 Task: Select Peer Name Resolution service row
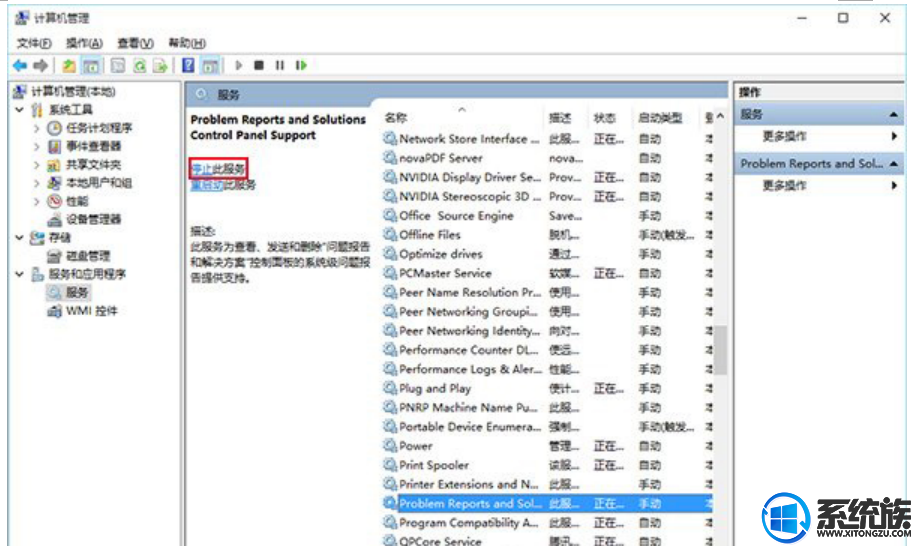[547, 292]
